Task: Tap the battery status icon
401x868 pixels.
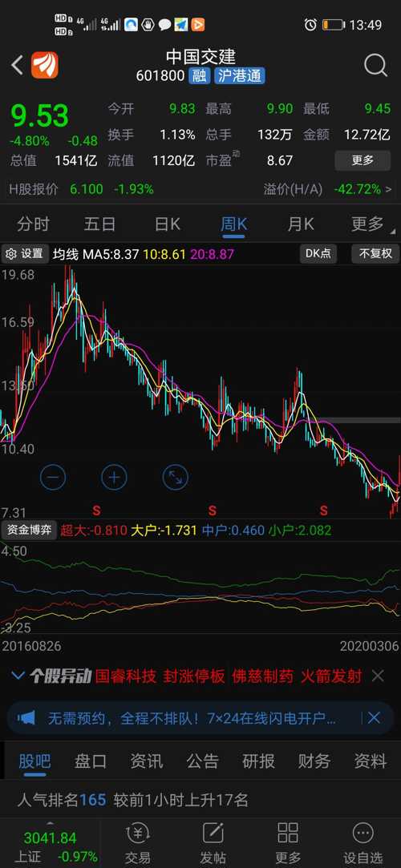Action: [x=334, y=24]
